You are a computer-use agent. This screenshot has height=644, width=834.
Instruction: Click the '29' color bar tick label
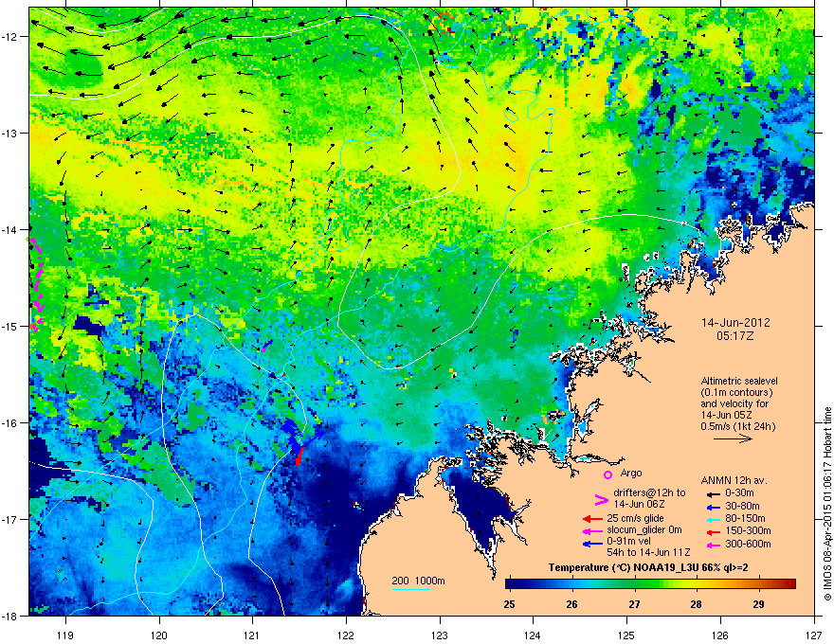(758, 604)
